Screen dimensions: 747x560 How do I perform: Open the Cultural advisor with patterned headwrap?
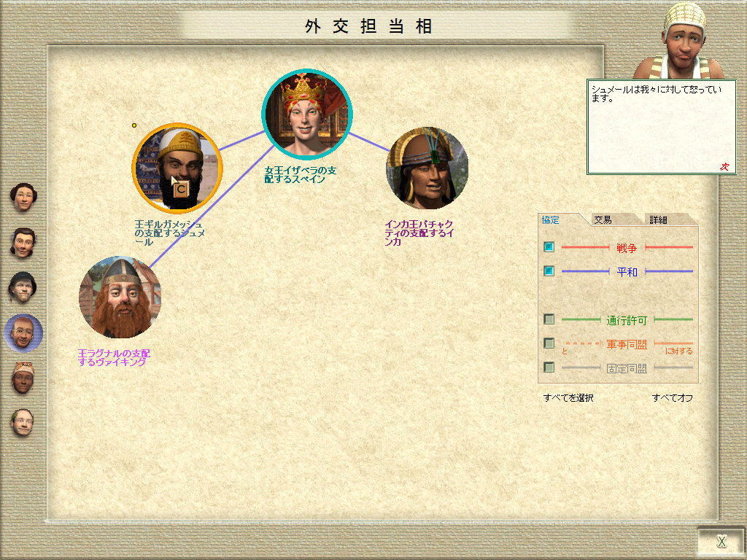tap(23, 378)
